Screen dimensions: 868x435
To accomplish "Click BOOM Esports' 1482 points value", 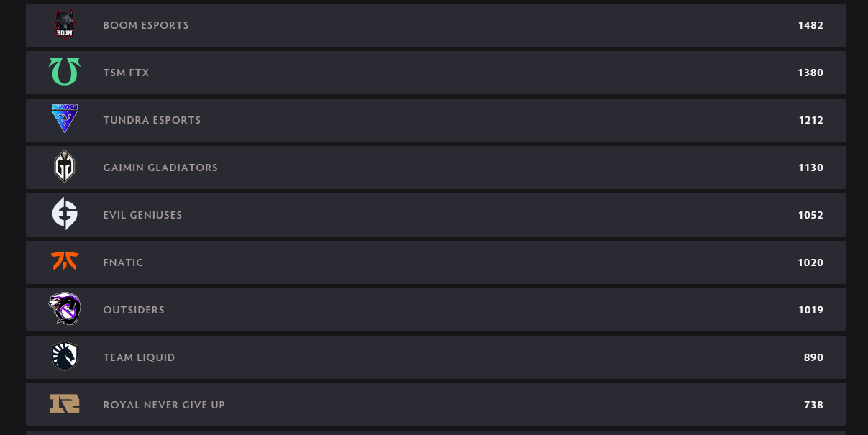I will pyautogui.click(x=810, y=25).
